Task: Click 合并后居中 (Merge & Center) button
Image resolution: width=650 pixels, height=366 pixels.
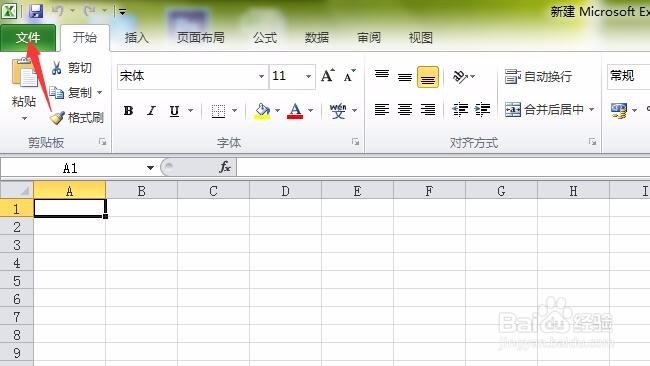Action: pyautogui.click(x=544, y=110)
